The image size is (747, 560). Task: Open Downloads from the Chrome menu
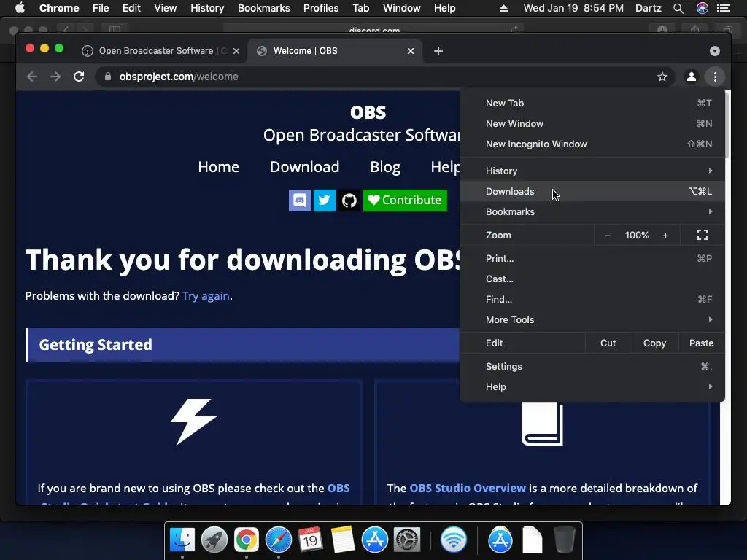592,191
